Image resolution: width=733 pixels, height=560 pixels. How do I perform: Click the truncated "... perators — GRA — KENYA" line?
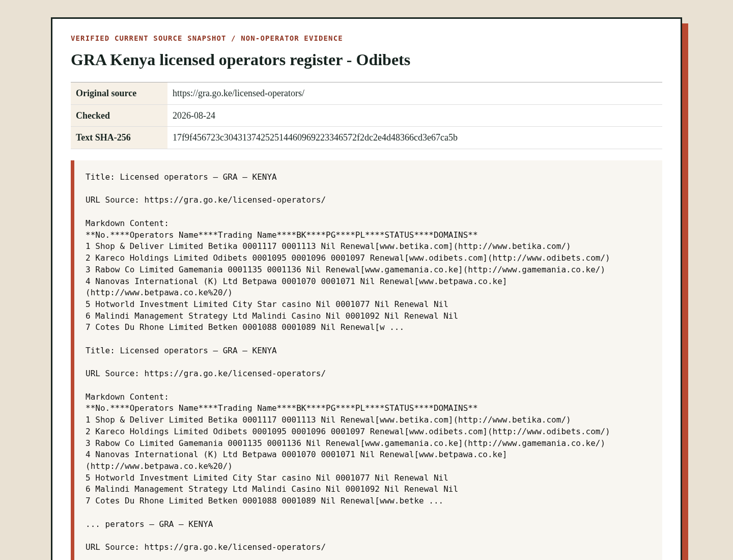click(149, 524)
